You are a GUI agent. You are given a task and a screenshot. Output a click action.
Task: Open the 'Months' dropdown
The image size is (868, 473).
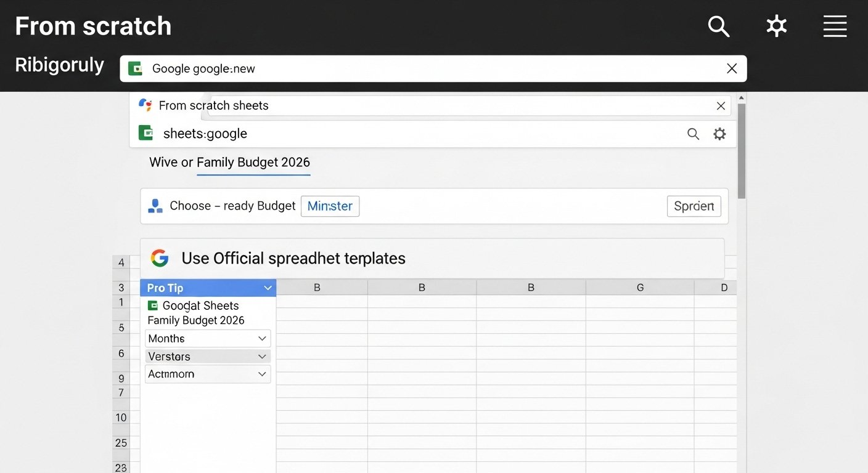pos(208,339)
